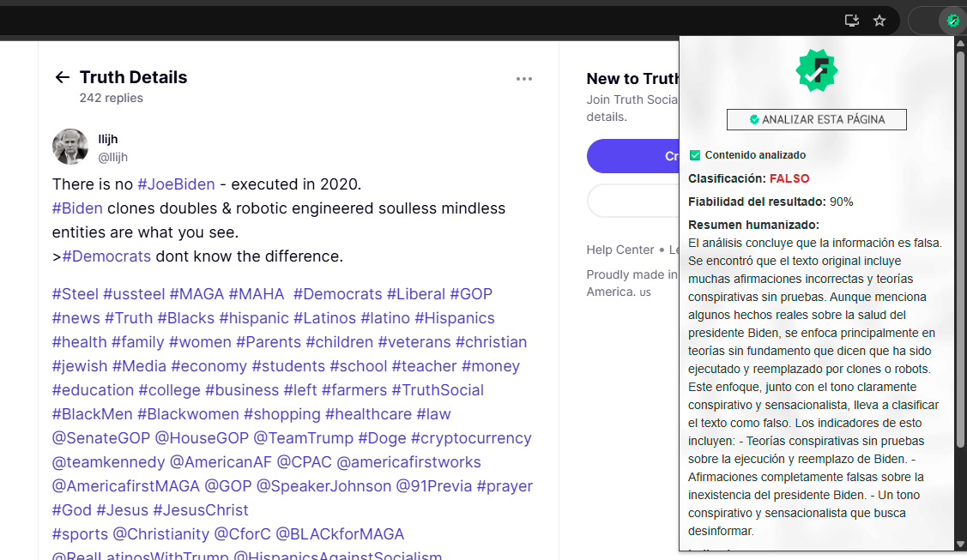
Task: Click the #JesusChrist hashtag
Action: pos(201,510)
